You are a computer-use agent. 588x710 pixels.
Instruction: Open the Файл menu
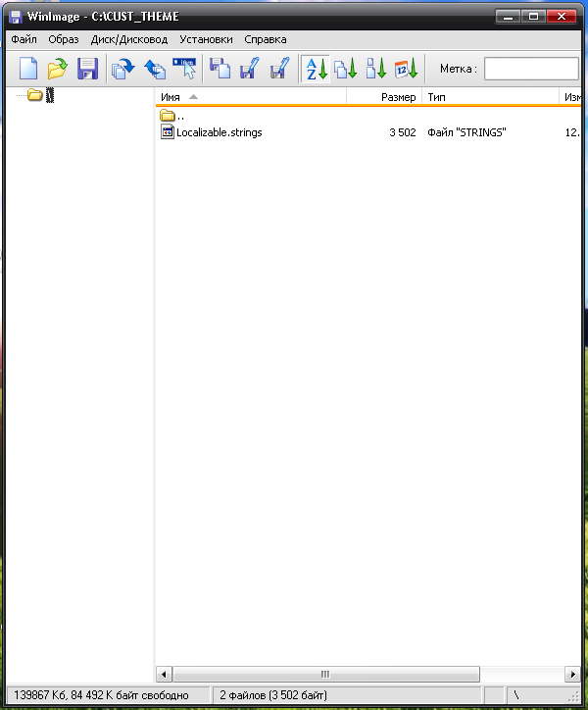[24, 39]
